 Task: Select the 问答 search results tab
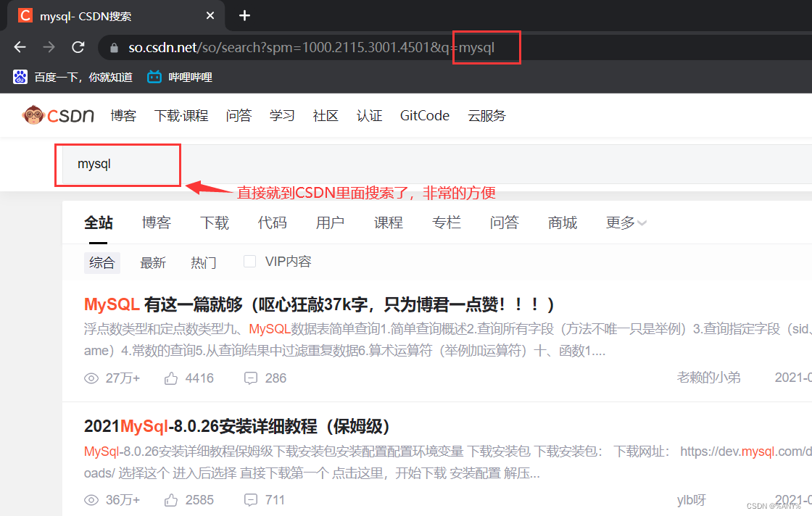click(x=505, y=222)
